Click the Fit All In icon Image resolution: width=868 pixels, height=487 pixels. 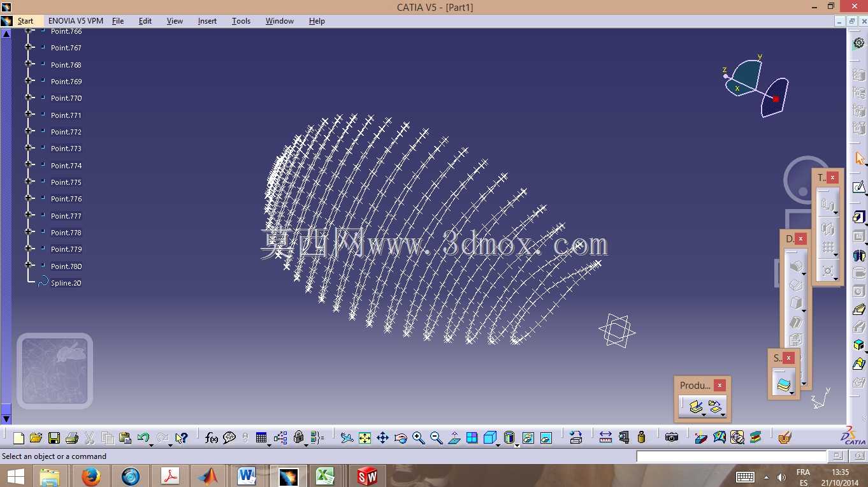(365, 438)
